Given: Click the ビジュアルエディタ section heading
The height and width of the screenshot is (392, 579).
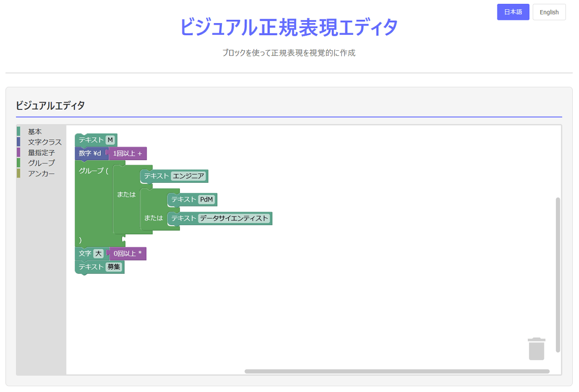Looking at the screenshot, I should coord(50,105).
